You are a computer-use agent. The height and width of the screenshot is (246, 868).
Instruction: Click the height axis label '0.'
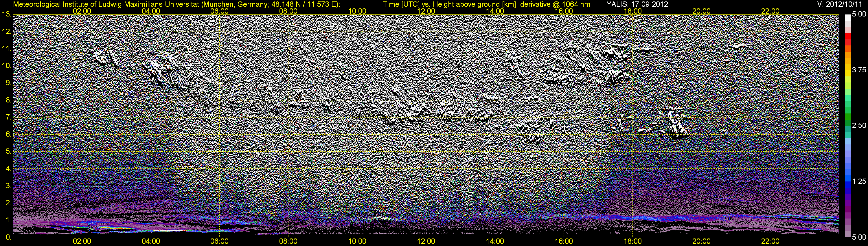(8, 237)
